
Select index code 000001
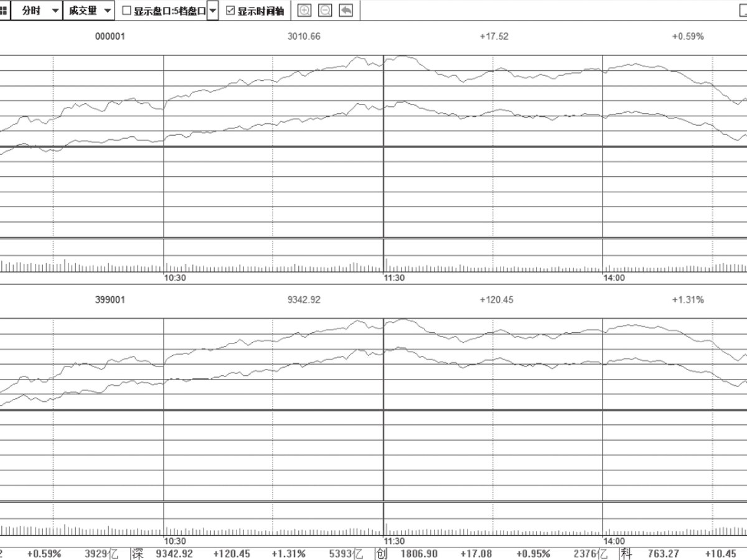pyautogui.click(x=110, y=36)
